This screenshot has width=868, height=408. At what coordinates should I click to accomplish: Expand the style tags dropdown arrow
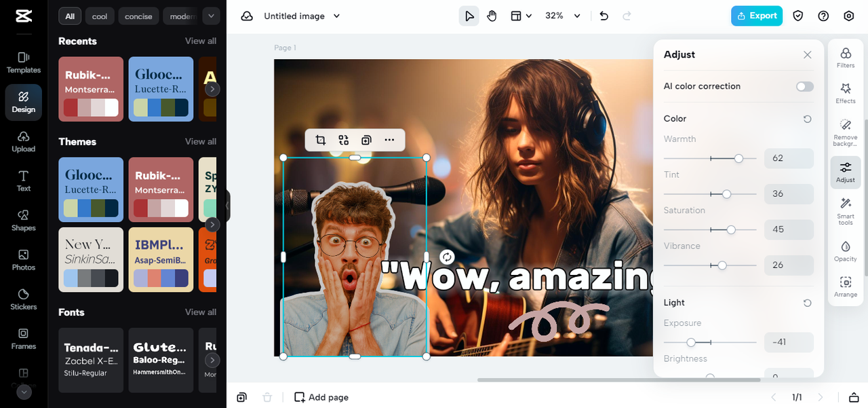point(212,16)
